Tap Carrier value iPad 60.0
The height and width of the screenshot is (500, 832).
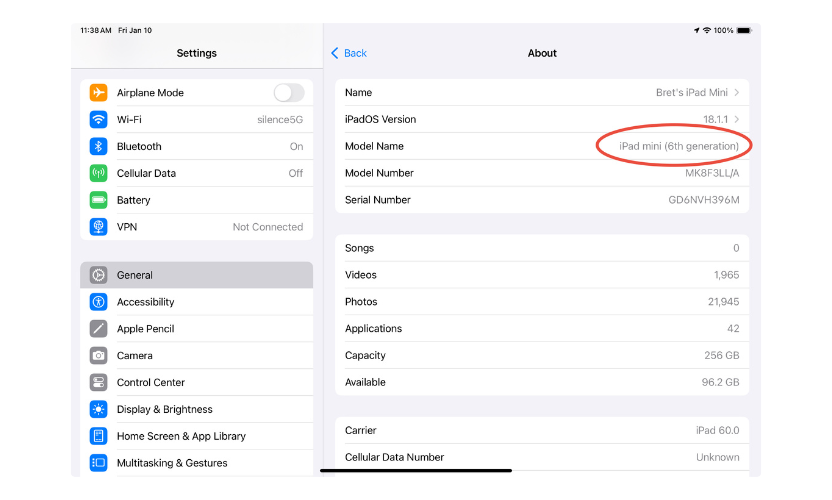[717, 430]
